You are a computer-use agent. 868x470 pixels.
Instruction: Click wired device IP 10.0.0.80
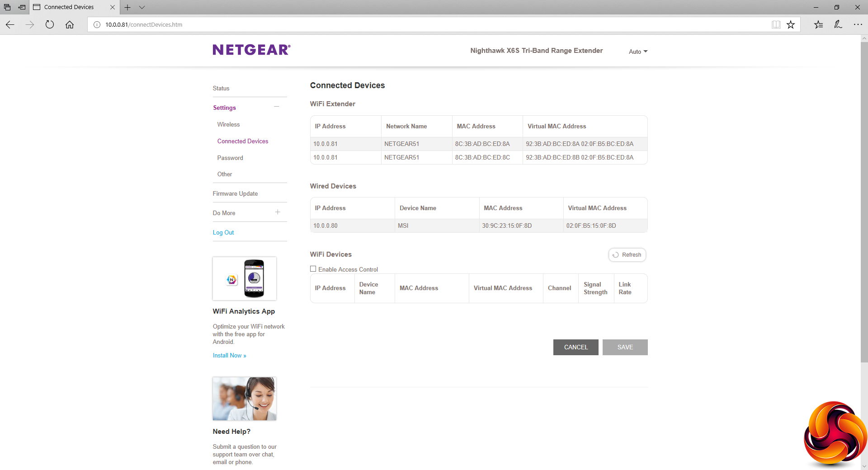click(325, 226)
